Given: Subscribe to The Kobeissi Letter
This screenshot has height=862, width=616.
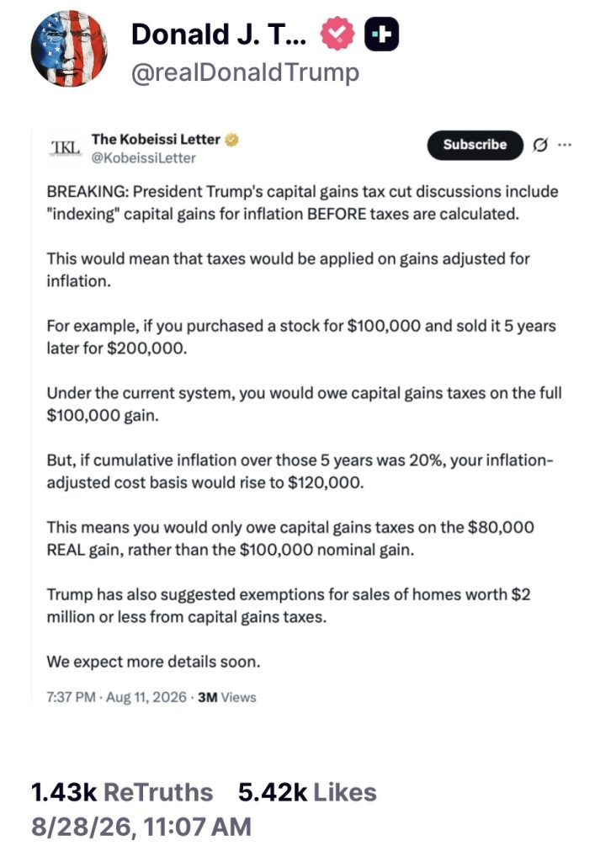Looking at the screenshot, I should coord(475,145).
